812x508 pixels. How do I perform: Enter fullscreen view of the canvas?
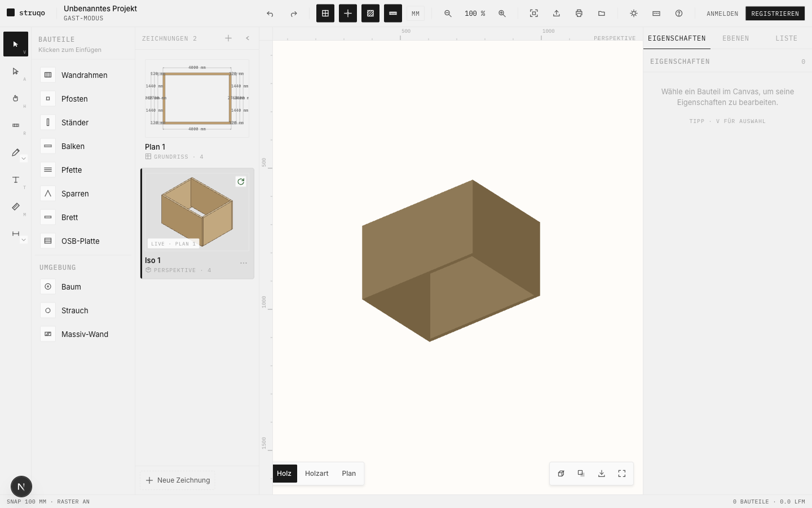(622, 474)
